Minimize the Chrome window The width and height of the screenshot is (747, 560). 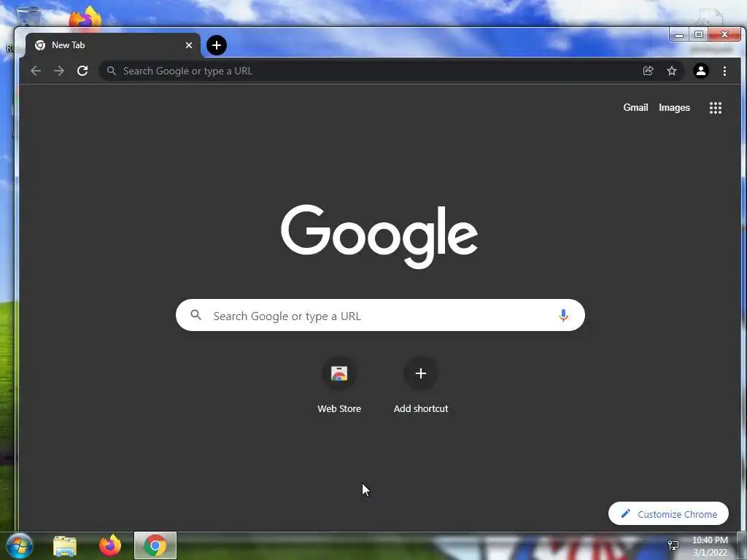coord(679,35)
